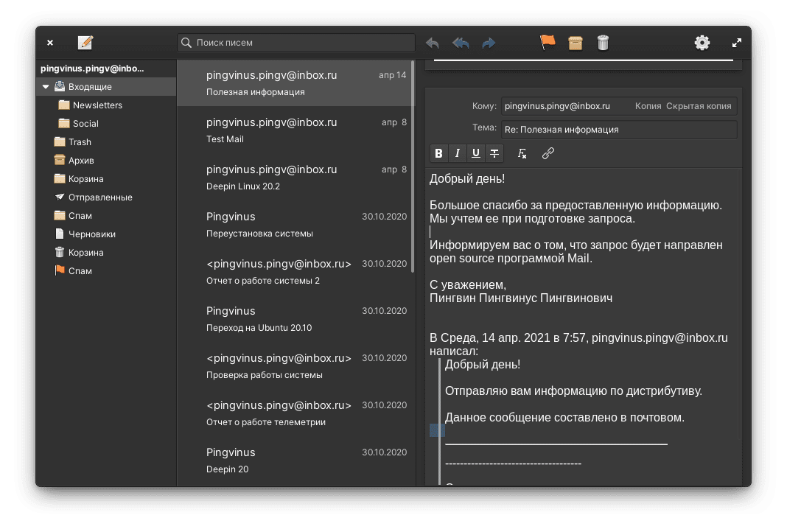Open the Newsletters folder

coord(97,105)
